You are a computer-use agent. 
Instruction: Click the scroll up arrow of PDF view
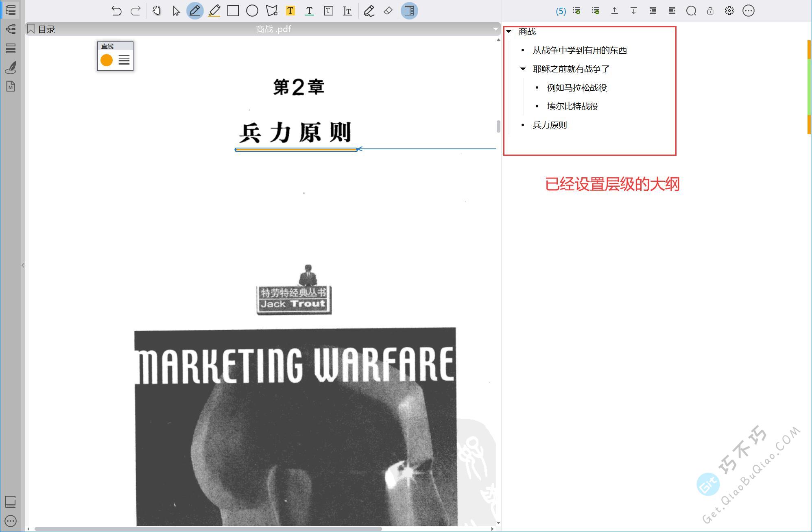point(498,40)
